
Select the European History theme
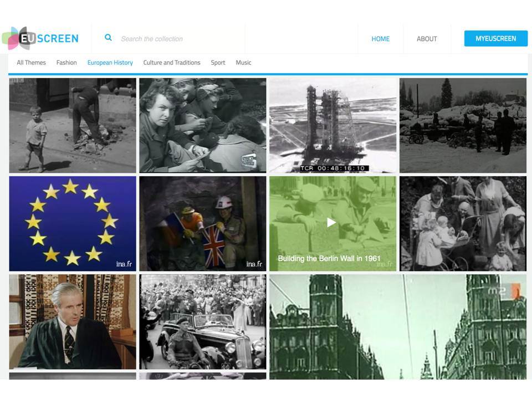tap(110, 63)
